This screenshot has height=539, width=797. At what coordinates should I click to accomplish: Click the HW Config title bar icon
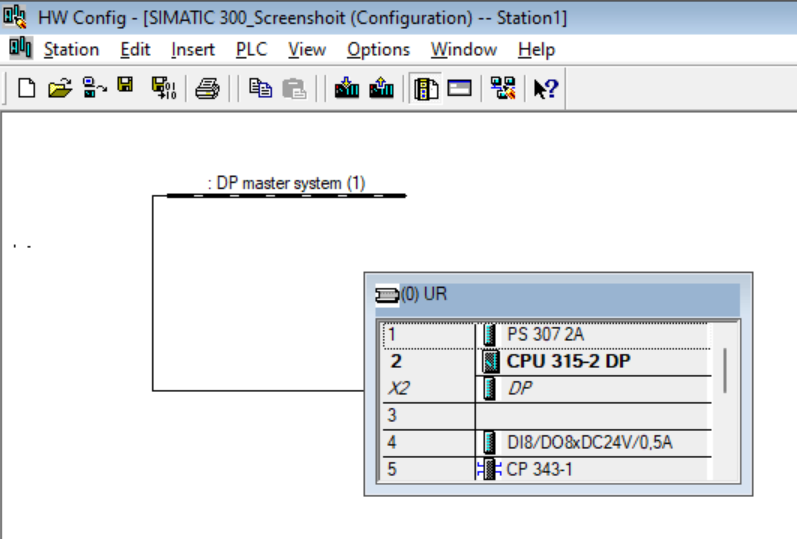pos(15,17)
